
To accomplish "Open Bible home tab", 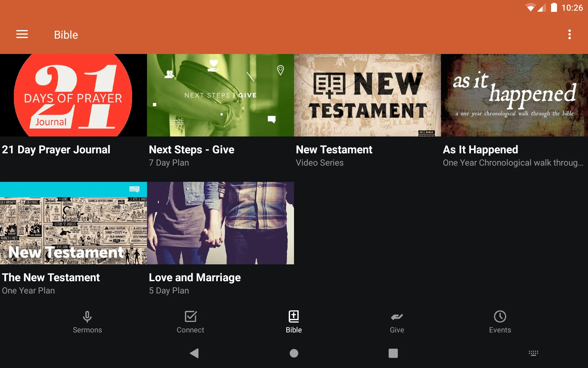I will pos(293,321).
